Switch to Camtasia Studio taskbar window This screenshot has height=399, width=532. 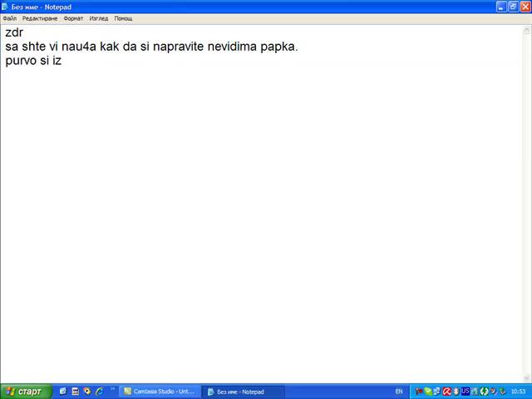(x=160, y=392)
